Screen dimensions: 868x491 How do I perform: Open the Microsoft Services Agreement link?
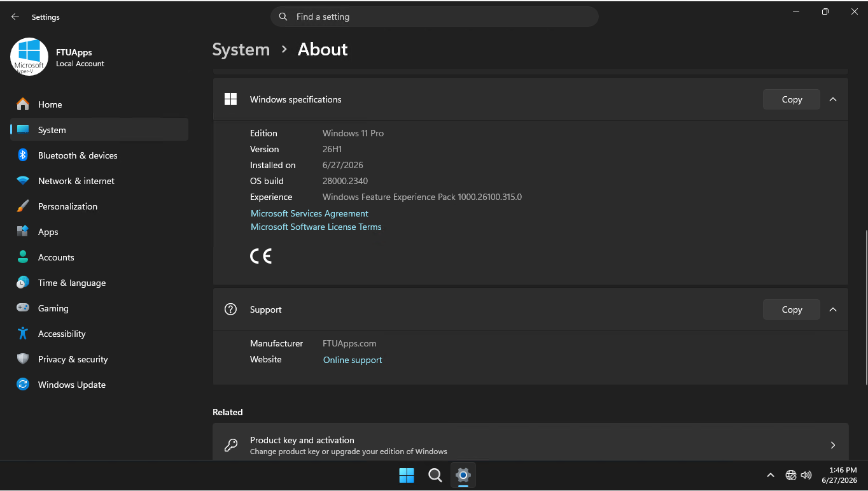309,213
